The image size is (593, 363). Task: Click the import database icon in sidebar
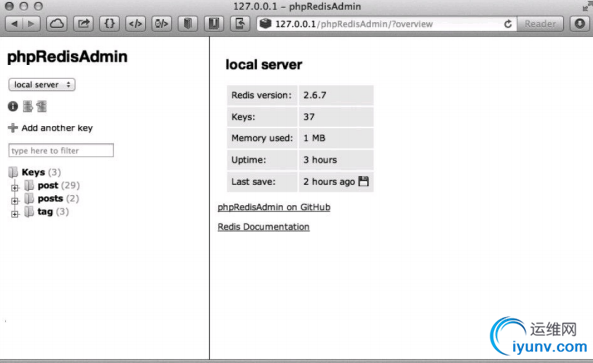(x=41, y=106)
